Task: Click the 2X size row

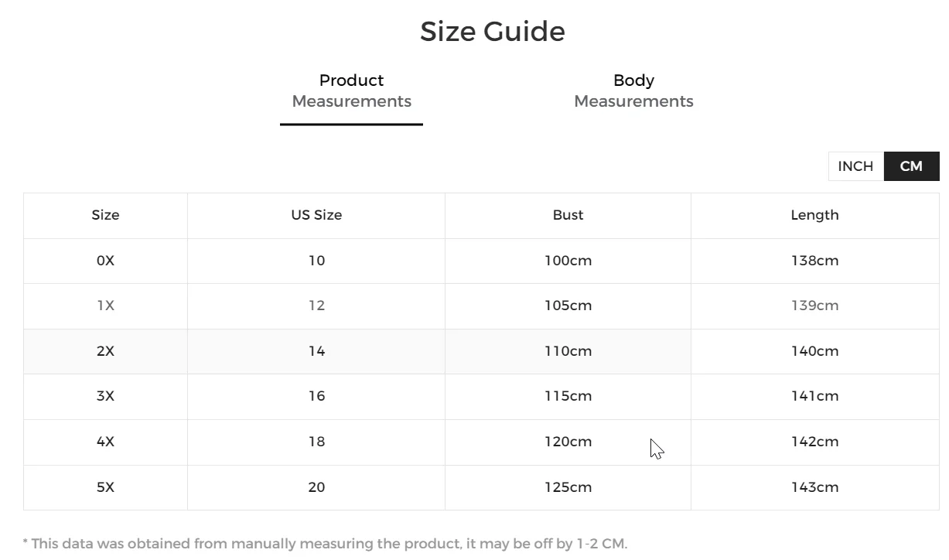Action: pos(105,351)
